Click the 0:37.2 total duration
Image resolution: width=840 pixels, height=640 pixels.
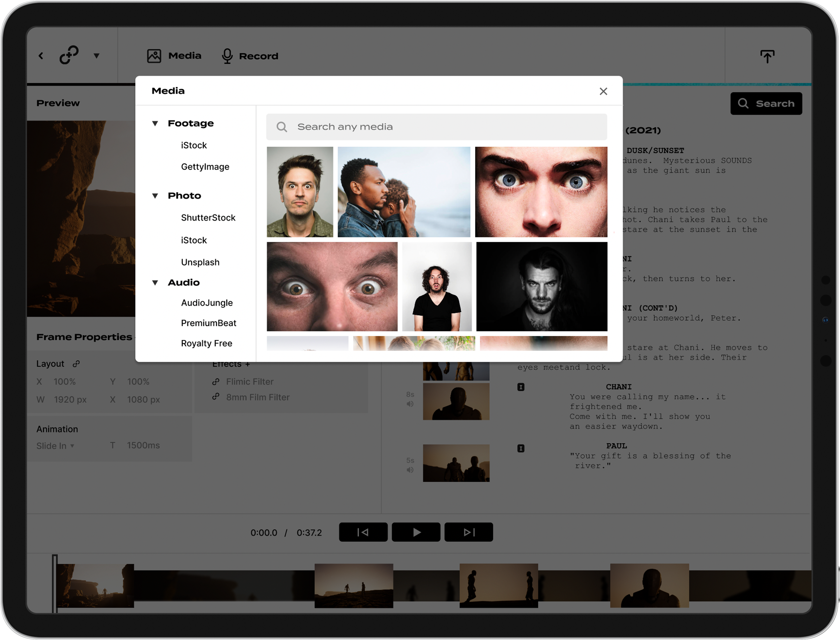(309, 533)
